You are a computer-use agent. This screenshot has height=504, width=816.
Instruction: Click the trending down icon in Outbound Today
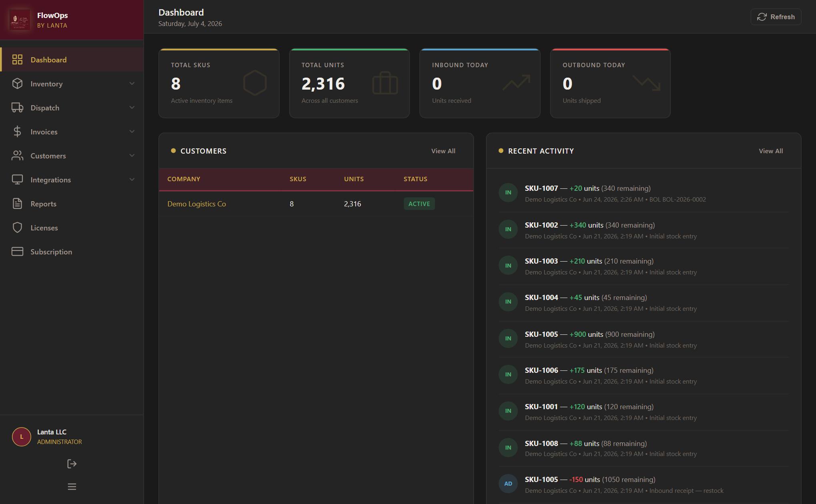pos(646,83)
